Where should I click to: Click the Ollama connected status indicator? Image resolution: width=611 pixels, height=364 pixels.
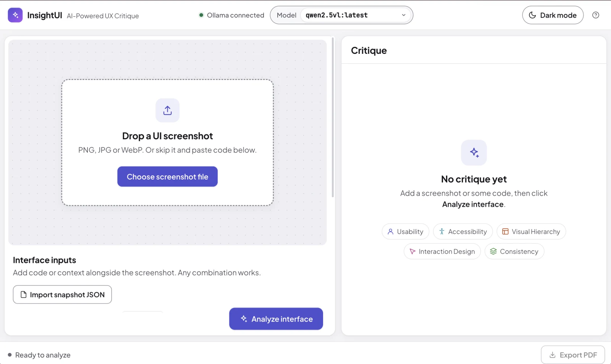231,15
